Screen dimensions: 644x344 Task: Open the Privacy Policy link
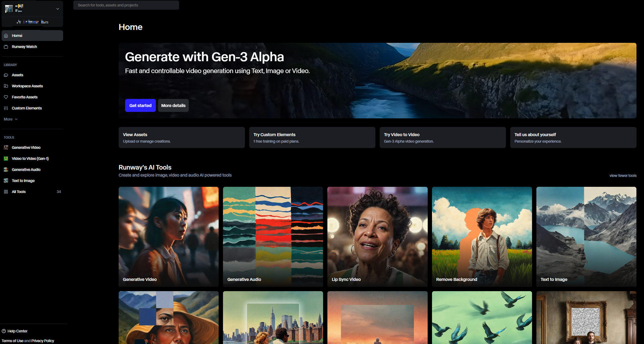coord(43,341)
